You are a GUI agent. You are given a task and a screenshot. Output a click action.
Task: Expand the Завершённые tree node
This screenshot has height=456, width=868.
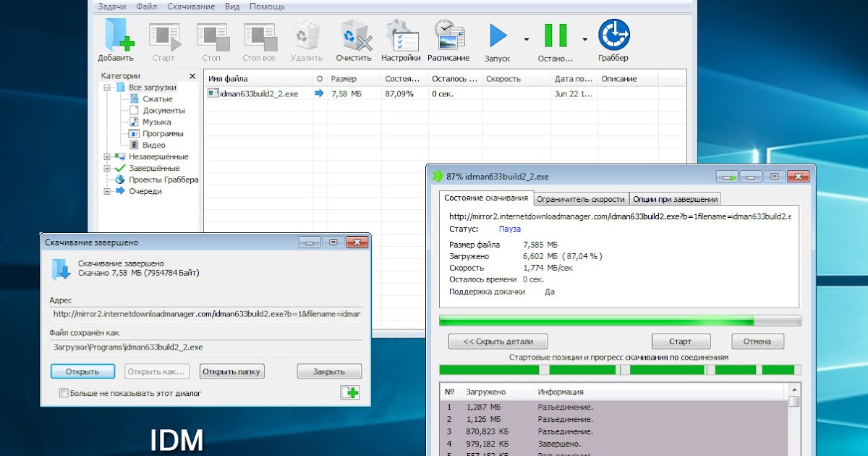(x=107, y=169)
